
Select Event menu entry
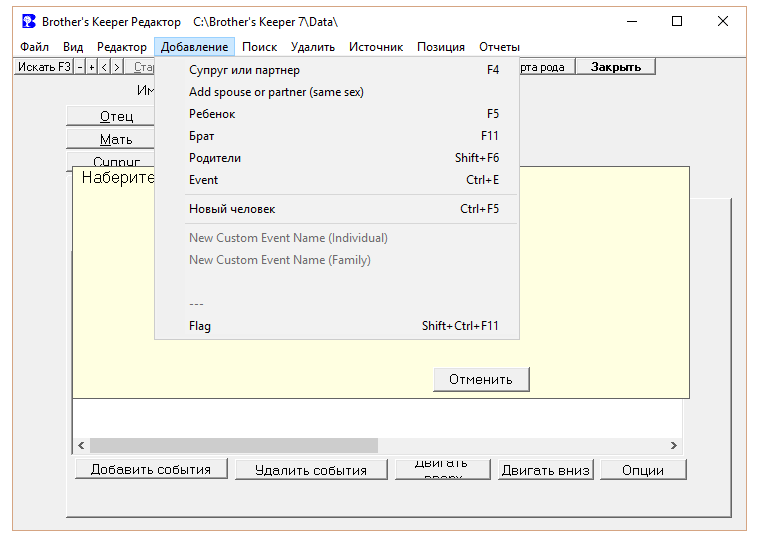click(x=337, y=180)
